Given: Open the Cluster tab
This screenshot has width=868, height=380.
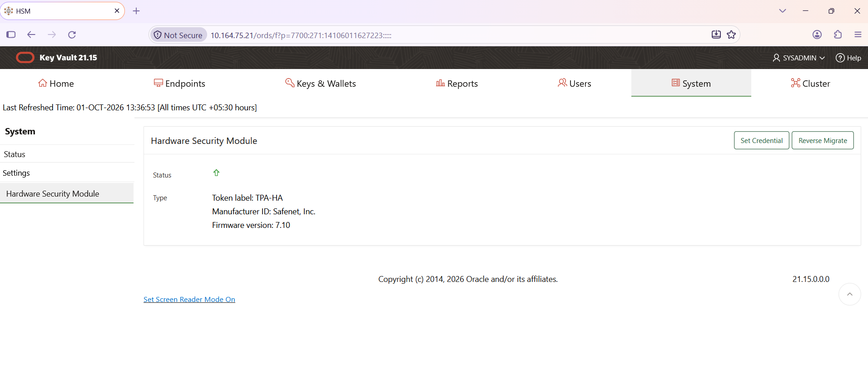Looking at the screenshot, I should click(x=810, y=84).
